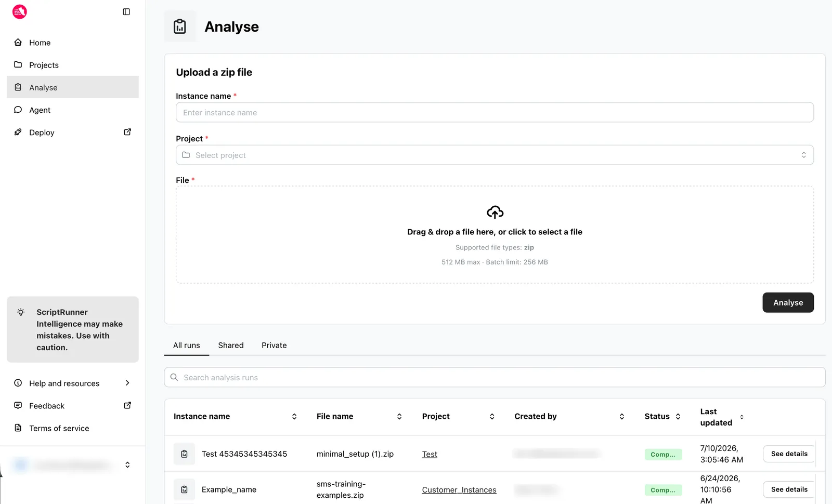Viewport: 832px width, 504px height.
Task: Open Terms of service
Action: [x=72, y=428]
